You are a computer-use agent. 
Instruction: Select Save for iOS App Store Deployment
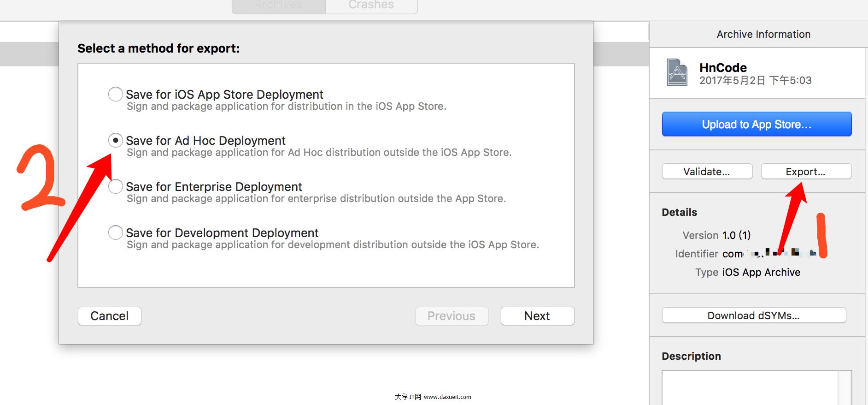116,94
